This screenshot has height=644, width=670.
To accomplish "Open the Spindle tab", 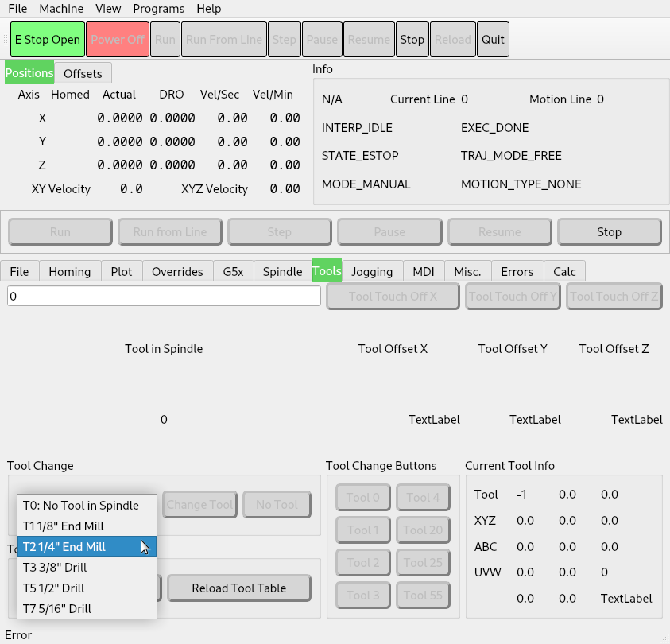I will pos(282,271).
